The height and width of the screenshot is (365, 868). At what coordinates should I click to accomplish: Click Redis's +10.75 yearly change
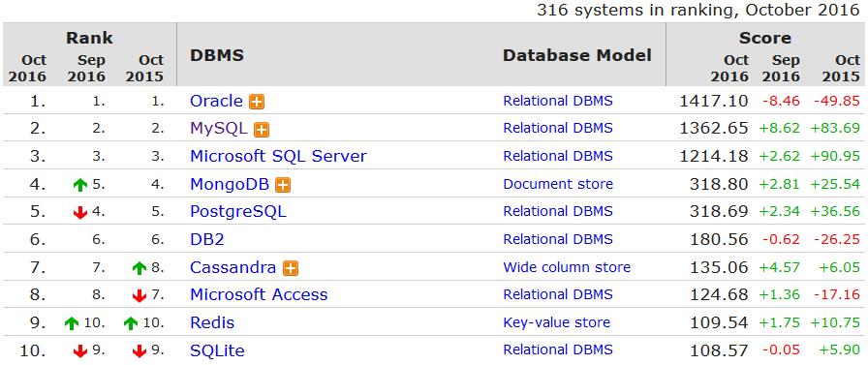tap(835, 323)
